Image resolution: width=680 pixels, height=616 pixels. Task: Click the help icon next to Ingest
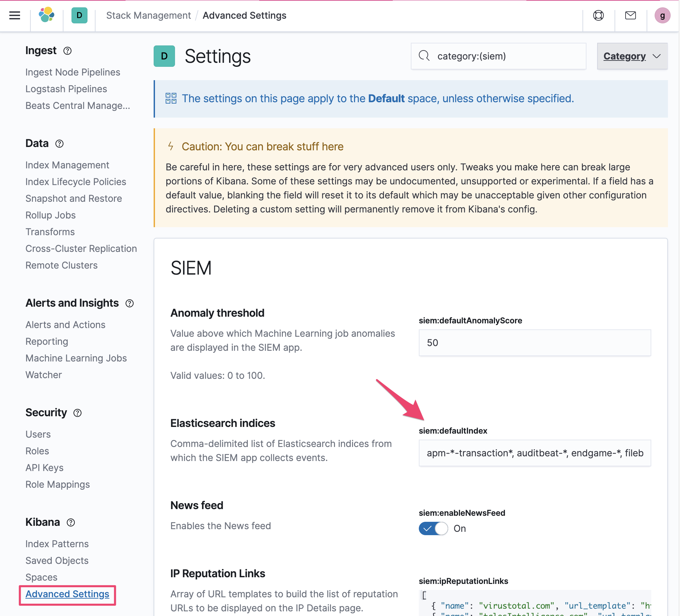point(67,51)
